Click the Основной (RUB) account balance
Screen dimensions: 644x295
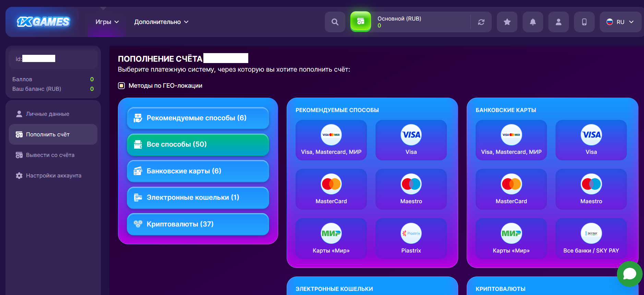pos(399,22)
